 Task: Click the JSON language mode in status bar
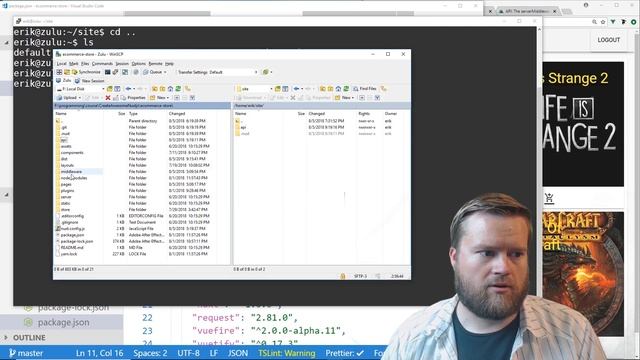tap(238, 353)
